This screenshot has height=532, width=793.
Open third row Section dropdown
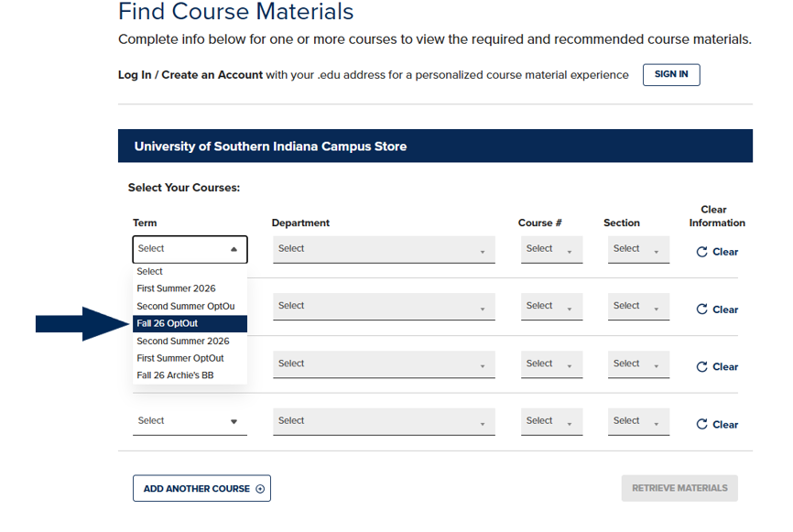[638, 364]
